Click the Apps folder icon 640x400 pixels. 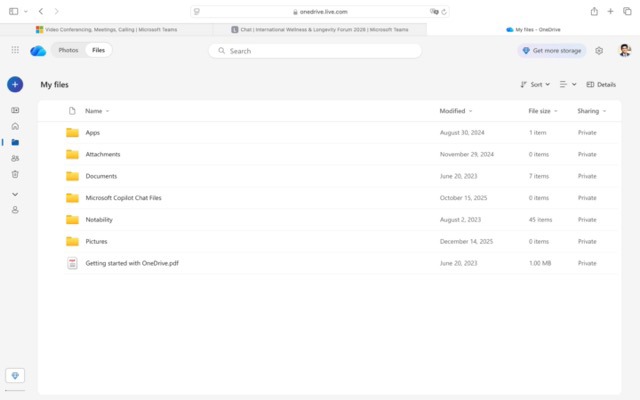point(72,133)
